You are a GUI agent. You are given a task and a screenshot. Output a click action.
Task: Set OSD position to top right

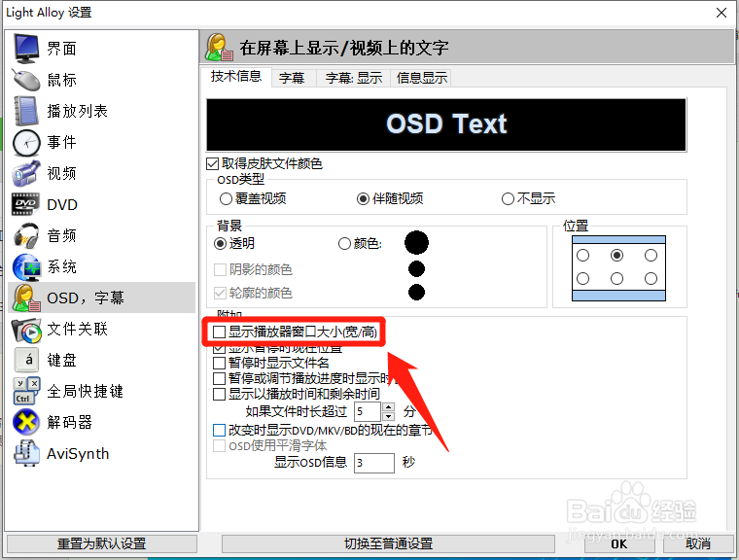[651, 256]
